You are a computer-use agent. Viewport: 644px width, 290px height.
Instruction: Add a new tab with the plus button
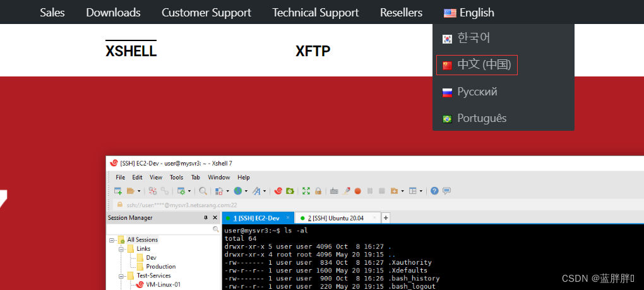385,218
